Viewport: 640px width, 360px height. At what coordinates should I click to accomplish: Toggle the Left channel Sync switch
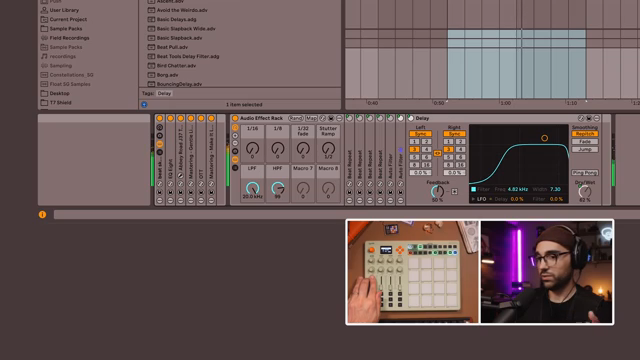pos(420,134)
